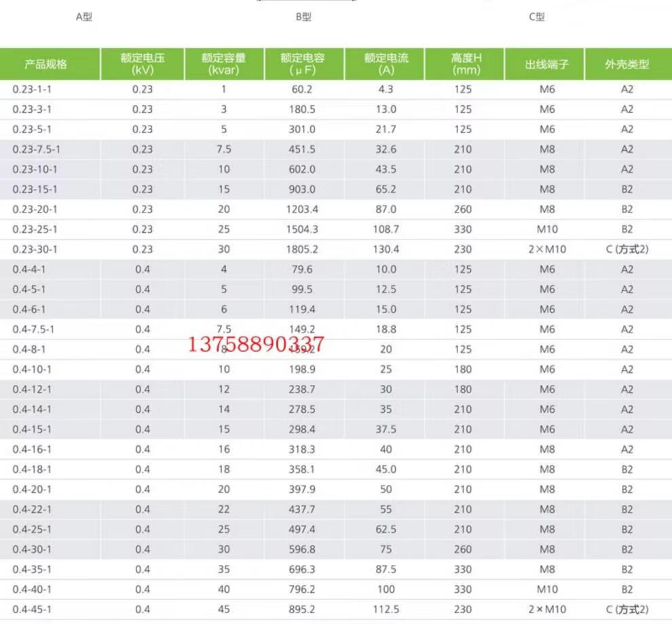This screenshot has width=672, height=624.
Task: Click the capacitance value 1805.2
Action: (303, 249)
